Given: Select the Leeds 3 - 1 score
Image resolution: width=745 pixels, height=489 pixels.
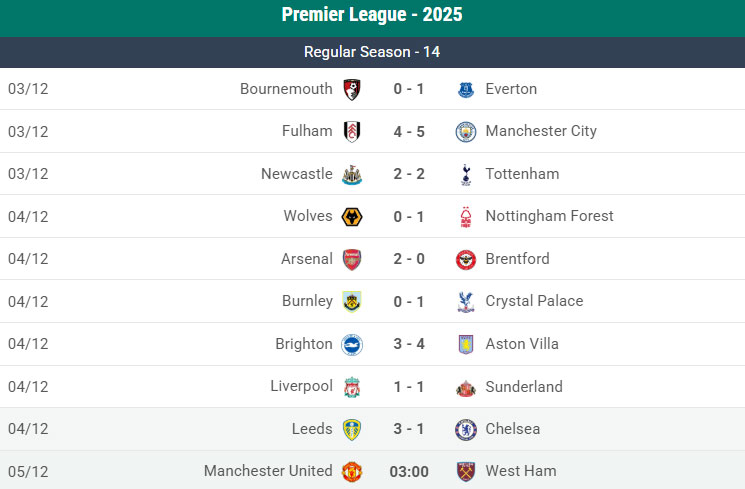Looking at the screenshot, I should click(x=409, y=429).
